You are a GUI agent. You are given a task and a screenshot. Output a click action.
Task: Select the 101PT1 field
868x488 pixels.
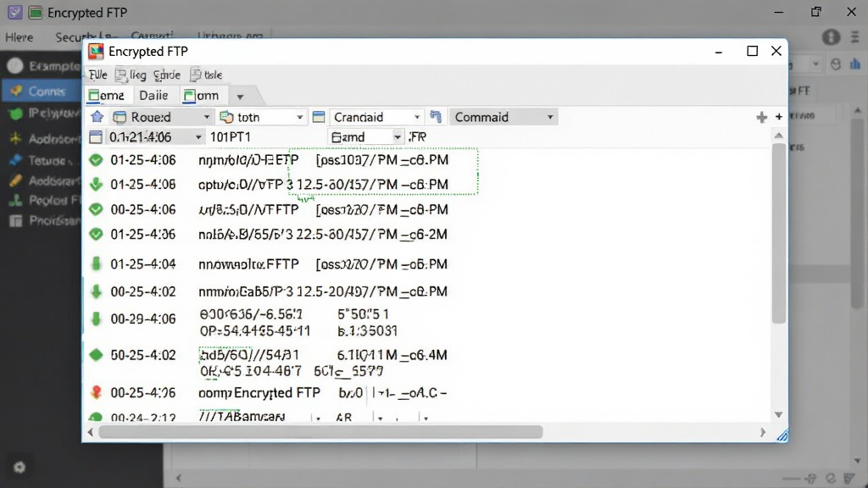[231, 136]
